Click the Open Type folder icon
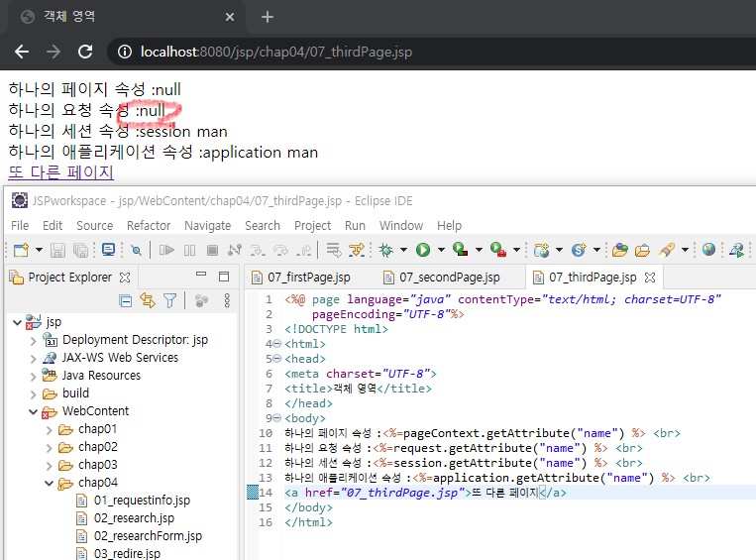This screenshot has width=756, height=560. point(620,250)
